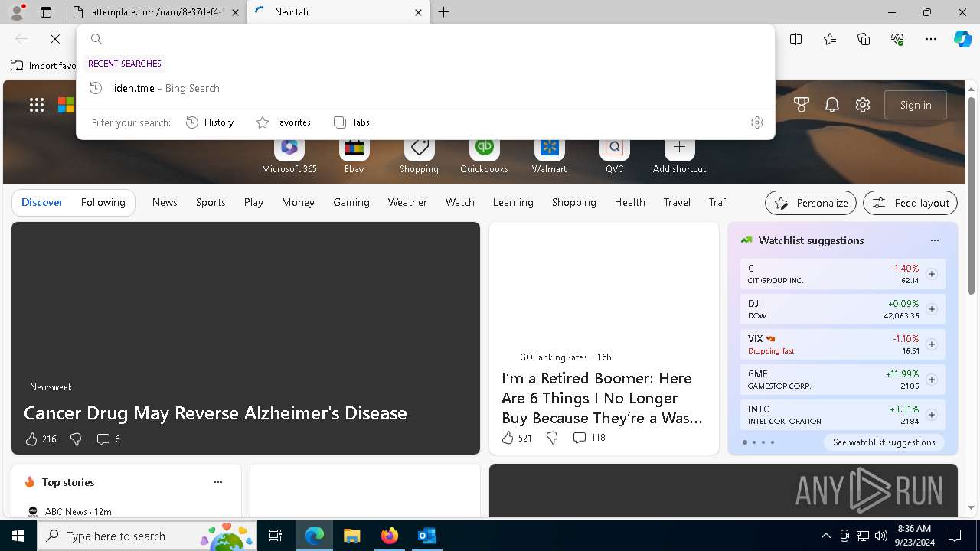Open page settings gear icon
The image size is (980, 551).
tap(863, 105)
